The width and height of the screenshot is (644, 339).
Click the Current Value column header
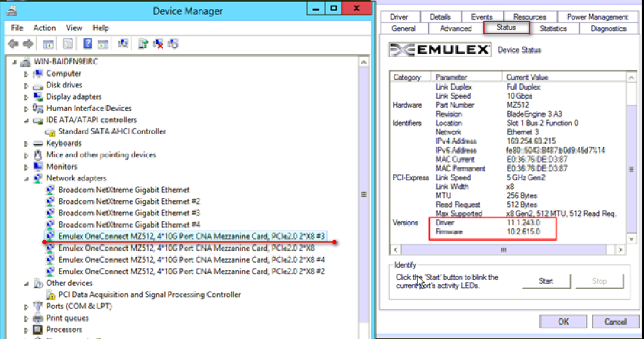coord(564,77)
